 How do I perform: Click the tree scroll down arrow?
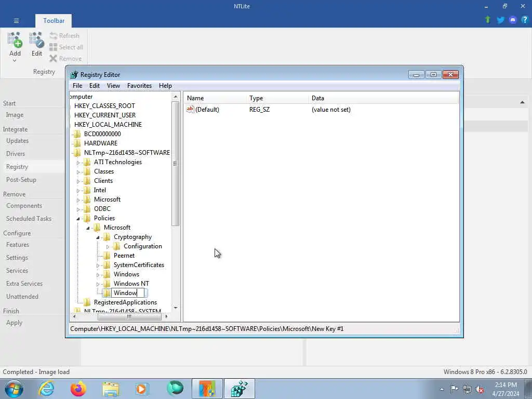click(x=176, y=308)
